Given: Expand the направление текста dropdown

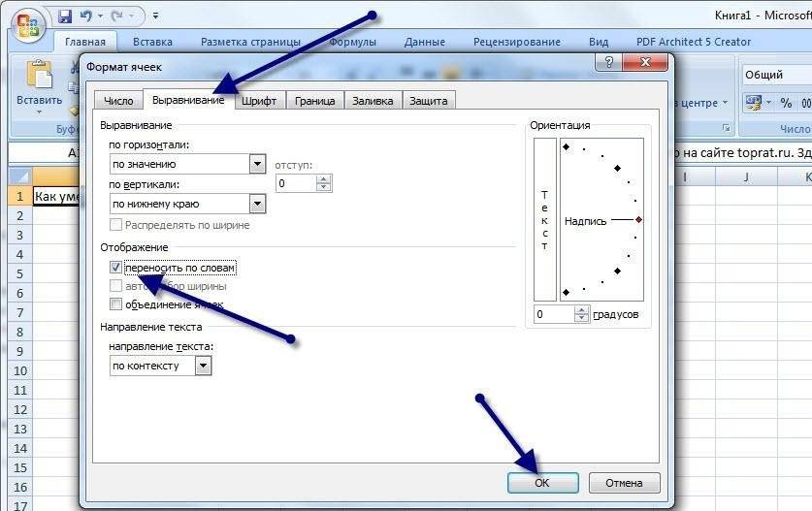Looking at the screenshot, I should [203, 366].
